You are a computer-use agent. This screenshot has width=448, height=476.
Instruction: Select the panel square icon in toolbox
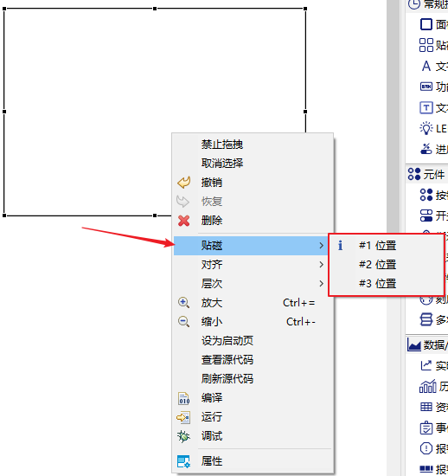point(426,24)
